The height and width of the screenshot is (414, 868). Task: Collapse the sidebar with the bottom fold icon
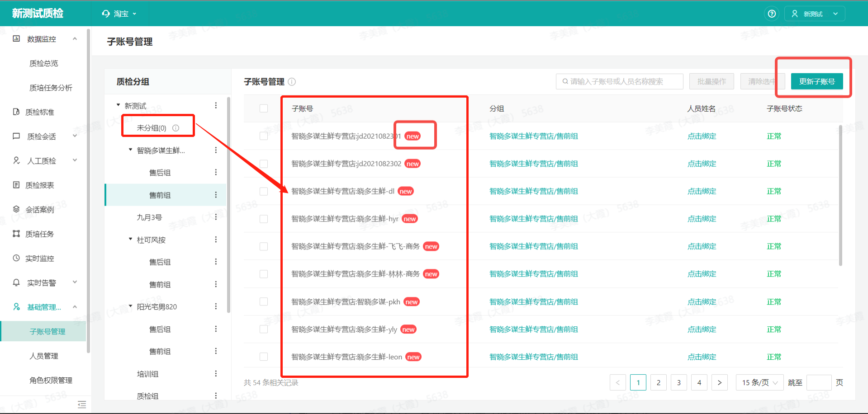point(82,405)
